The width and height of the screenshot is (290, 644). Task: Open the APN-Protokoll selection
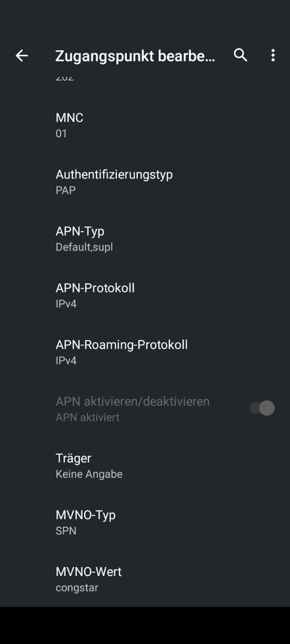coord(145,296)
